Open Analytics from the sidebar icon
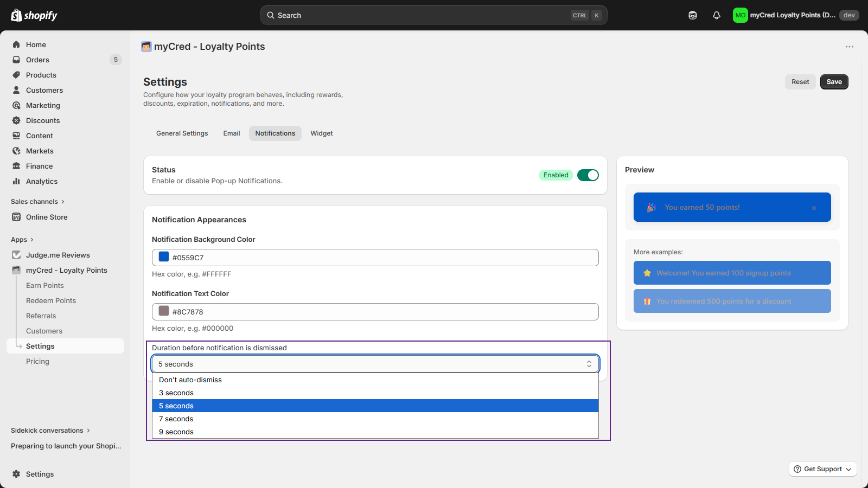 click(16, 181)
